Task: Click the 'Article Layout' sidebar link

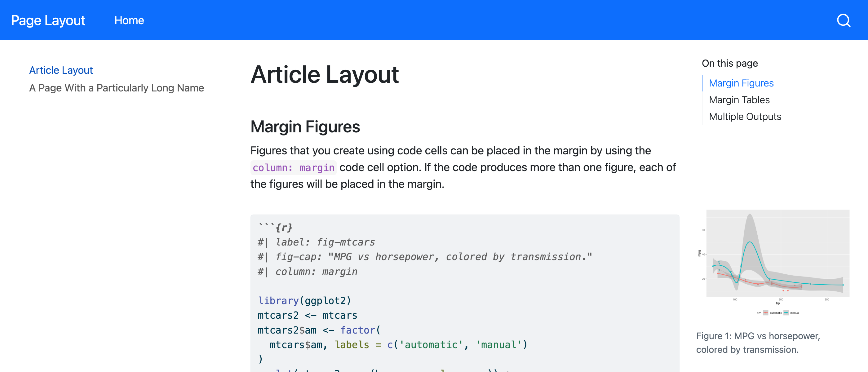Action: [61, 70]
